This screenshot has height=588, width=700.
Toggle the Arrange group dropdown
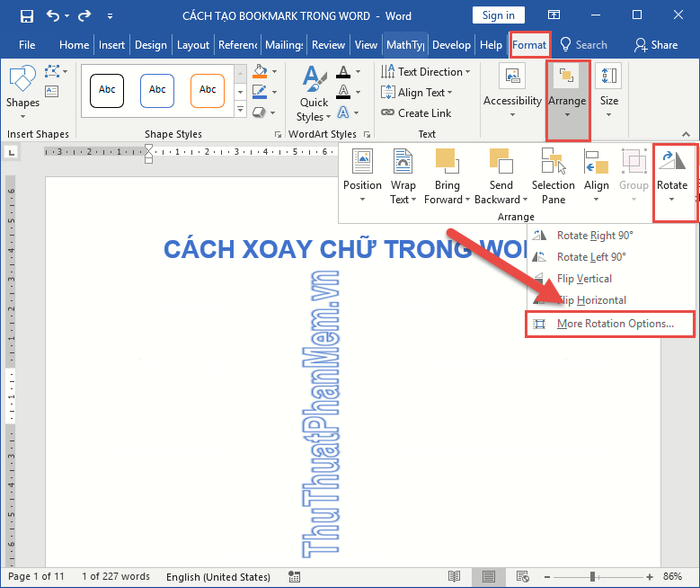[567, 100]
